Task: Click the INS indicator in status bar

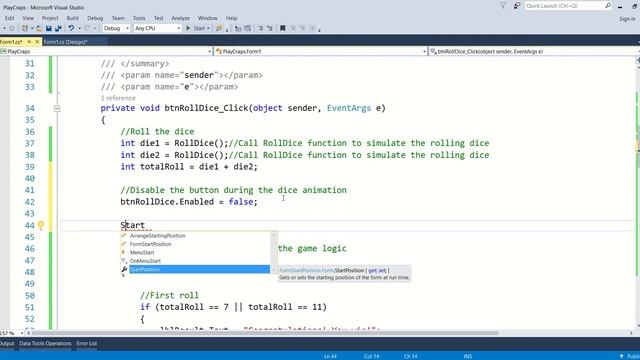Action: (x=468, y=356)
